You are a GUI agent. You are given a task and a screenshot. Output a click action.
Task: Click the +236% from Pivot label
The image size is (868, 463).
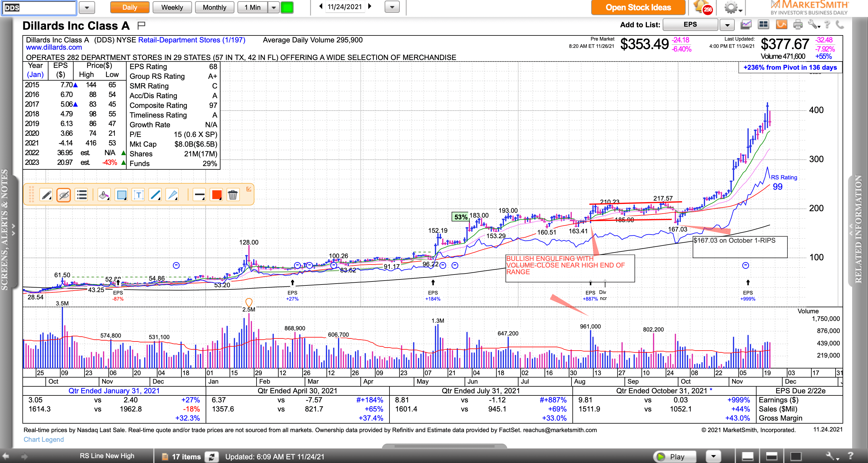click(790, 68)
